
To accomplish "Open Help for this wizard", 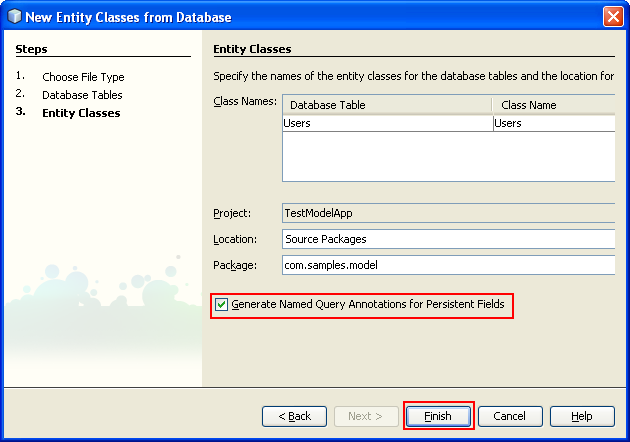I will (x=581, y=416).
